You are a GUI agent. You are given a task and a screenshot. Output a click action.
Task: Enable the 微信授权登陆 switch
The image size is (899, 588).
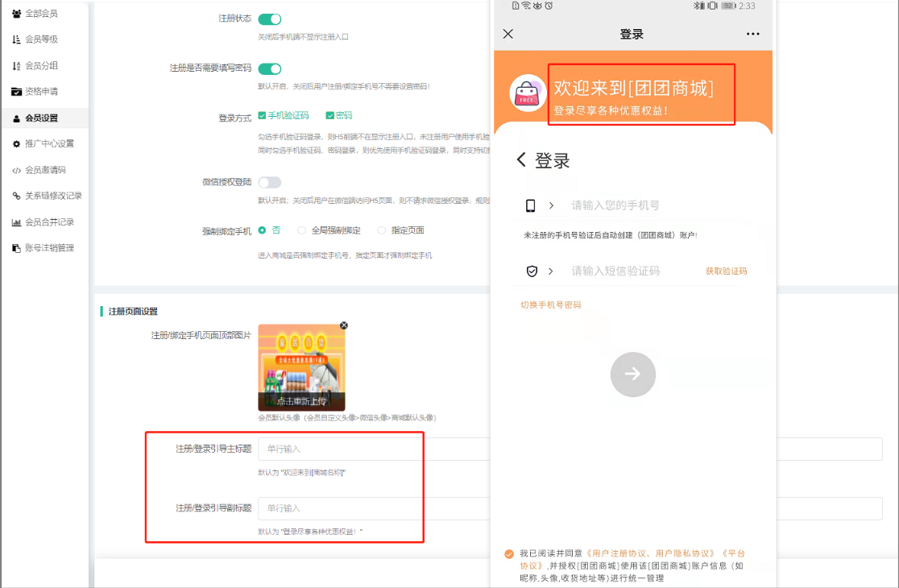click(269, 183)
